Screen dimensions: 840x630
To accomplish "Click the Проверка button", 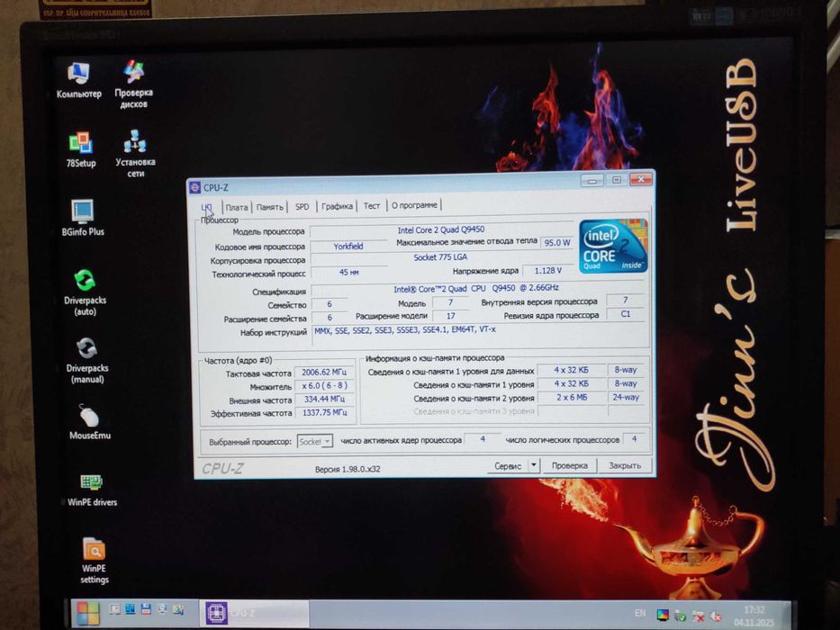I will pos(570,465).
